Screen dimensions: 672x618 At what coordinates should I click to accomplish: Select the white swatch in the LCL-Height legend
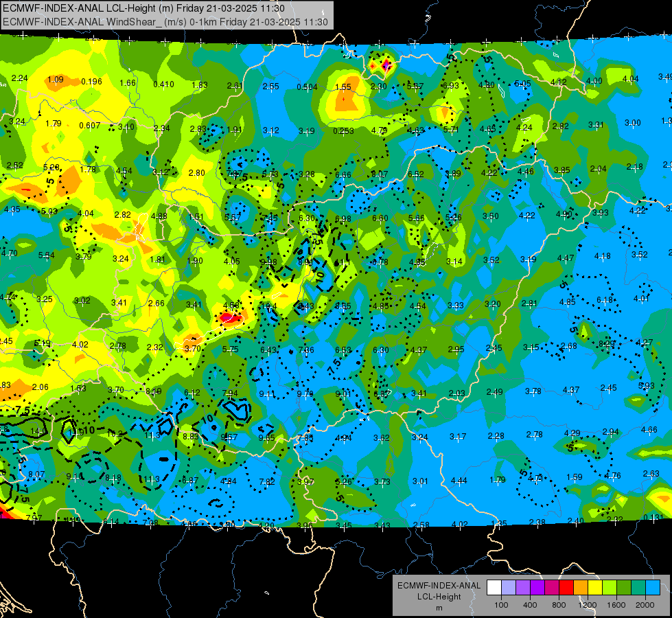tap(494, 588)
